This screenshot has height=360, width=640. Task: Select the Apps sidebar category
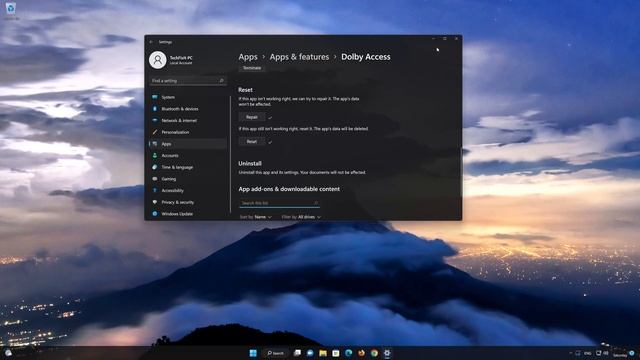(x=189, y=144)
